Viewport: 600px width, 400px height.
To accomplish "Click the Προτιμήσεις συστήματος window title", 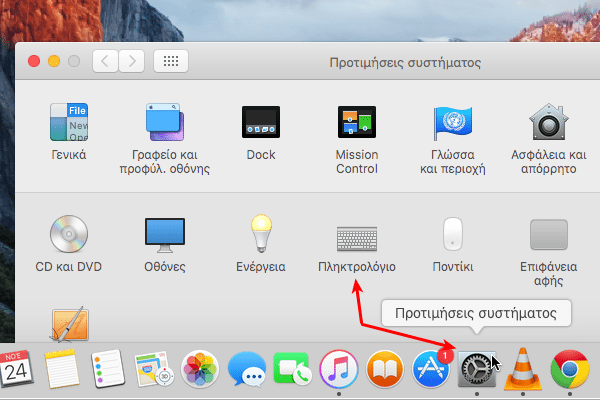I will pos(405,63).
